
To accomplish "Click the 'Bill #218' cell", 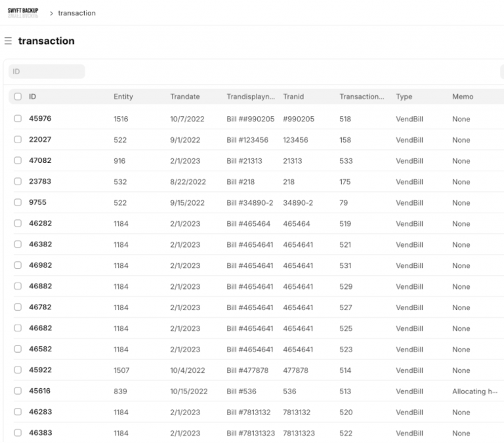I will pos(240,182).
